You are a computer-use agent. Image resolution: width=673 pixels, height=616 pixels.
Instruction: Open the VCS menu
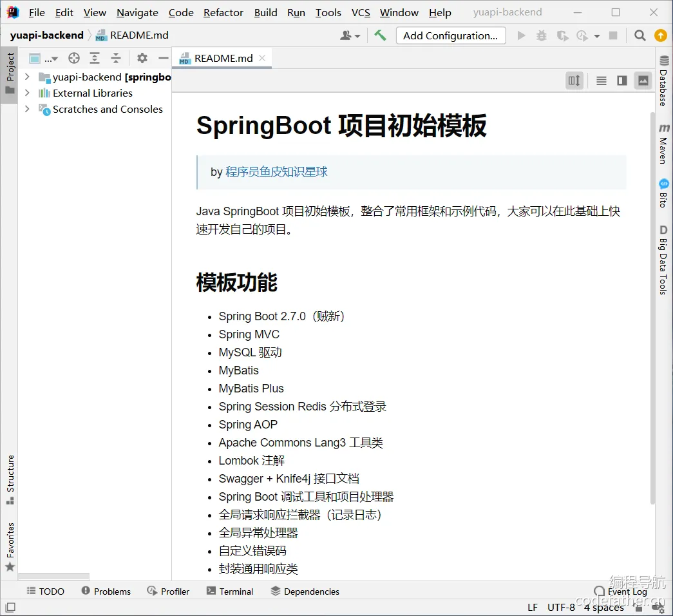point(361,12)
